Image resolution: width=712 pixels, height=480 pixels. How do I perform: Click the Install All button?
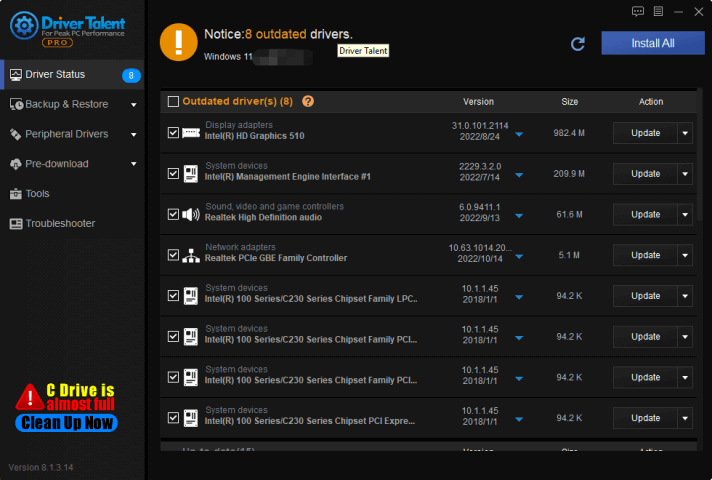click(x=653, y=43)
